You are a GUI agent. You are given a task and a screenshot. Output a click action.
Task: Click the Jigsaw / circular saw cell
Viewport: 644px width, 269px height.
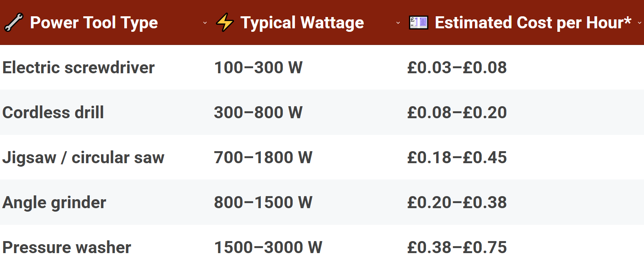(84, 157)
